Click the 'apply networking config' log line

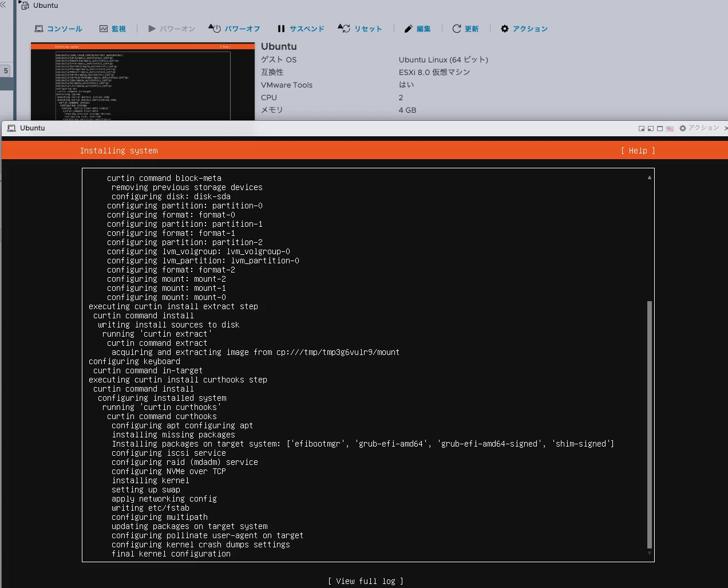(x=164, y=499)
